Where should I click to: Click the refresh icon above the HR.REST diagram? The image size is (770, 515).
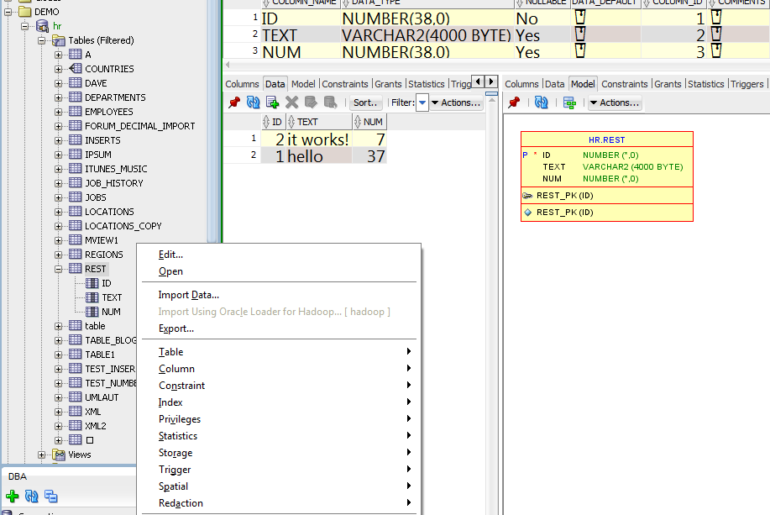coord(541,103)
